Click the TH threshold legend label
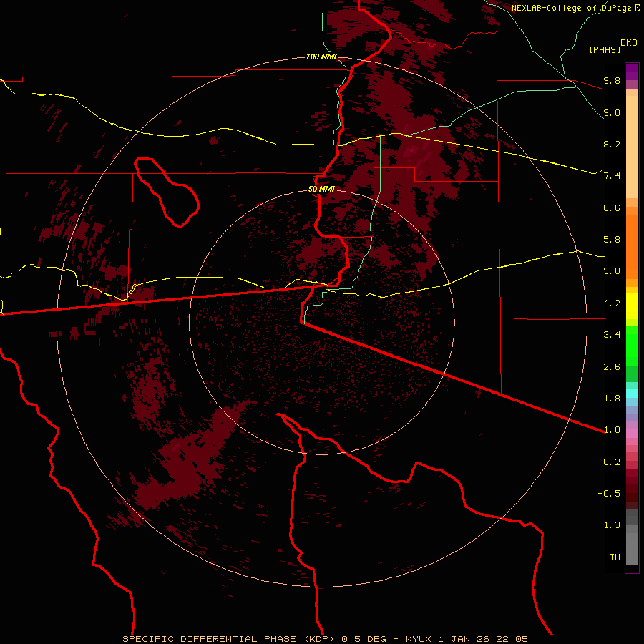Screen dimensions: 644x644 click(x=615, y=557)
